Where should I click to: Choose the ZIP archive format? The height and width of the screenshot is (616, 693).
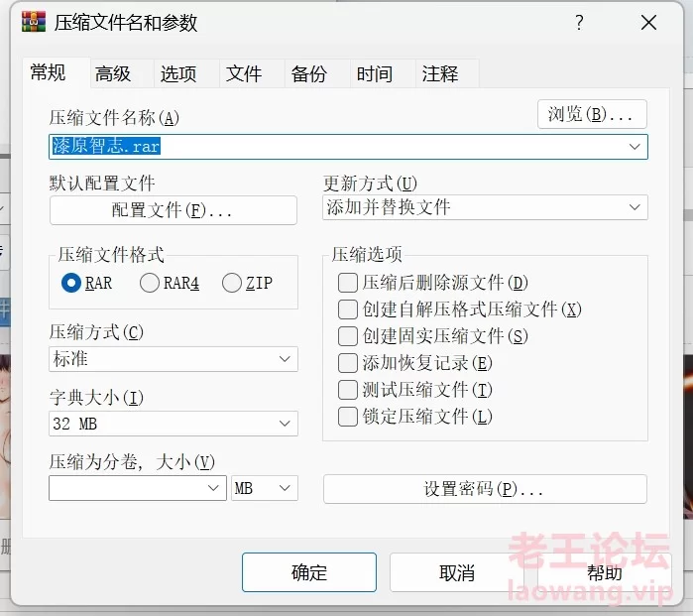pyautogui.click(x=232, y=284)
